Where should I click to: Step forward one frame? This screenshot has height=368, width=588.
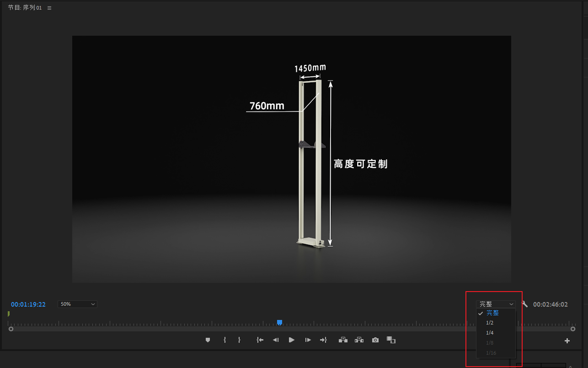pyautogui.click(x=308, y=340)
